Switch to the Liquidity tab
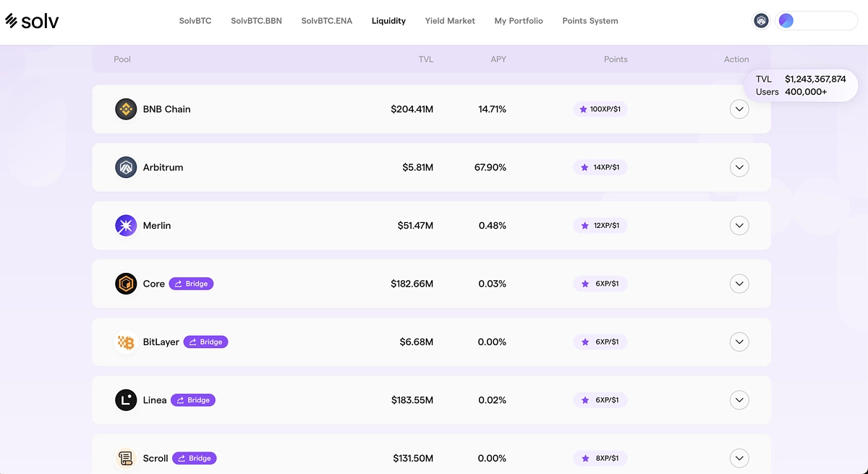868x474 pixels. 388,21
